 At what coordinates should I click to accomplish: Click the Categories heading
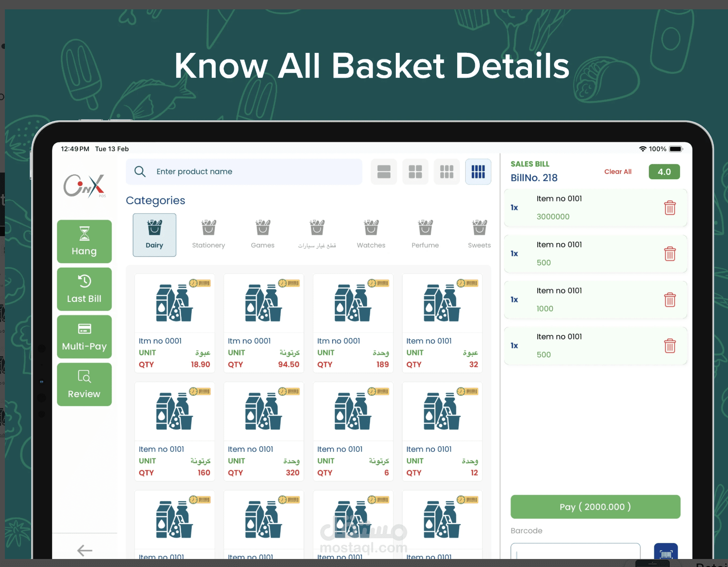coord(156,201)
